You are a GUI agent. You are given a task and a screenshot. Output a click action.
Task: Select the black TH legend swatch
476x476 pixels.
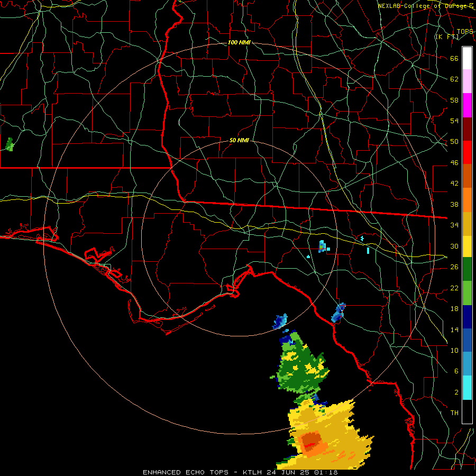[x=467, y=411]
